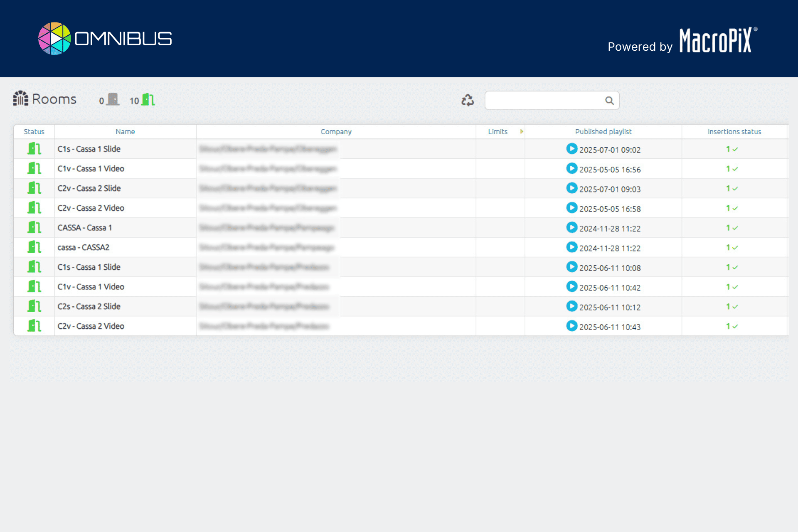Play playlist of CASSA - Cassa 1 row
The width and height of the screenshot is (798, 532).
572,227
